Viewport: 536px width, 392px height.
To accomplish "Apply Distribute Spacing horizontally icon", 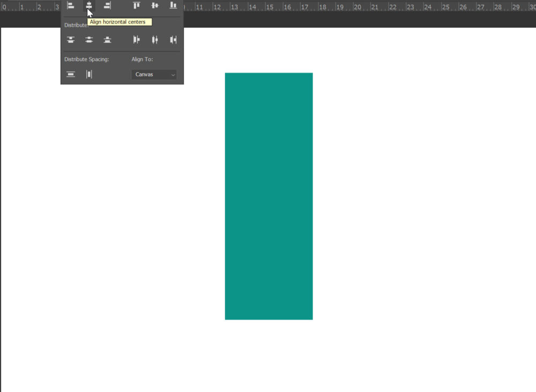I will [x=89, y=74].
